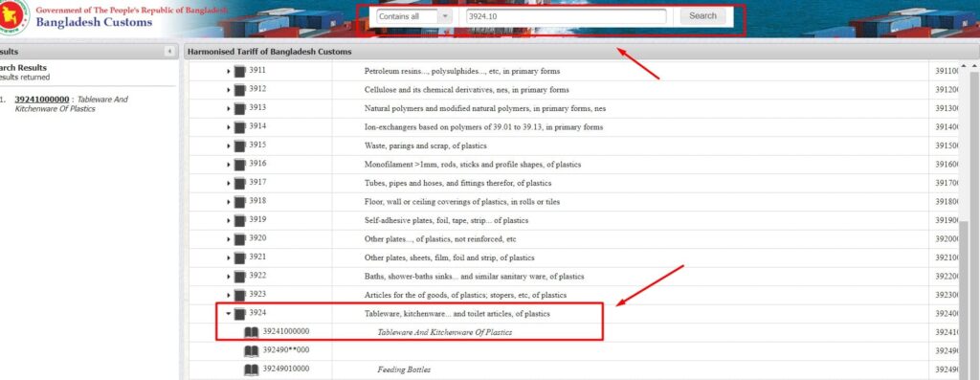Expand heading 3919 tree arrow
Viewport: 980px width, 380px height.
point(229,220)
